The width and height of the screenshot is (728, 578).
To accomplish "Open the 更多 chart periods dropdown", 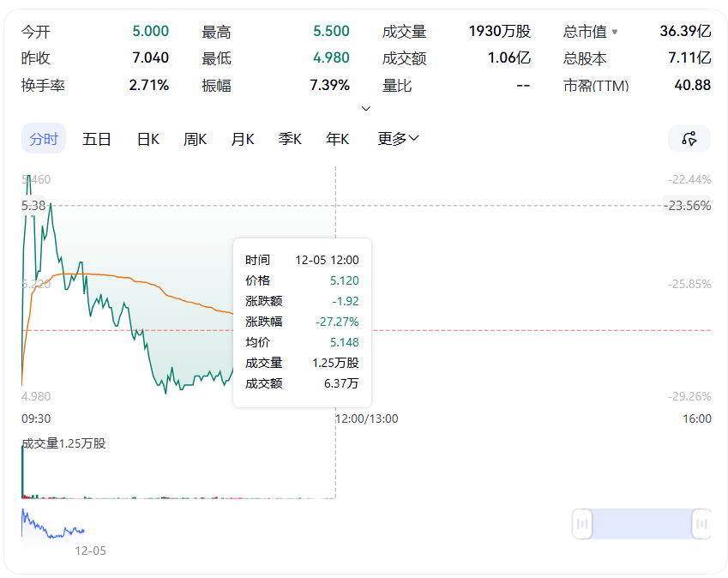I will pos(398,139).
